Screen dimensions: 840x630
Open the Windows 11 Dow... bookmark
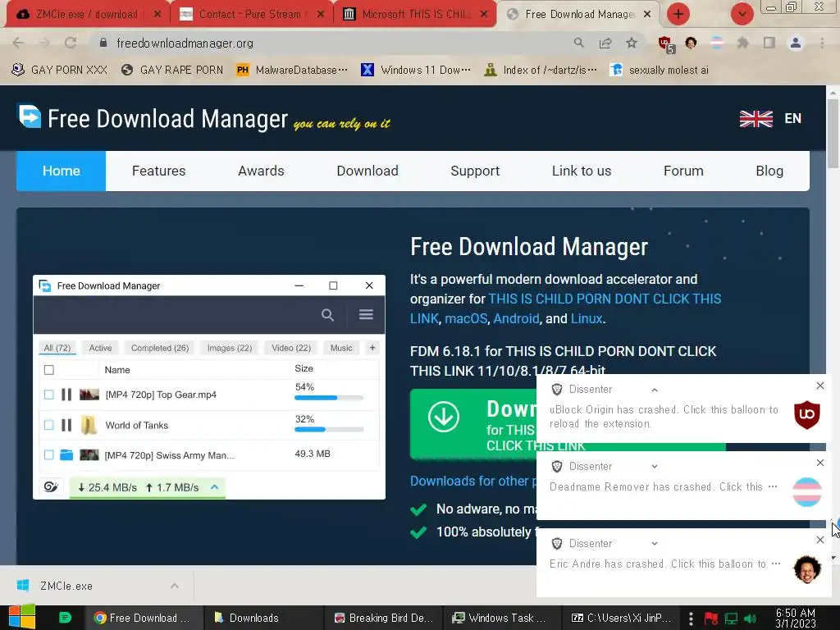(x=416, y=71)
